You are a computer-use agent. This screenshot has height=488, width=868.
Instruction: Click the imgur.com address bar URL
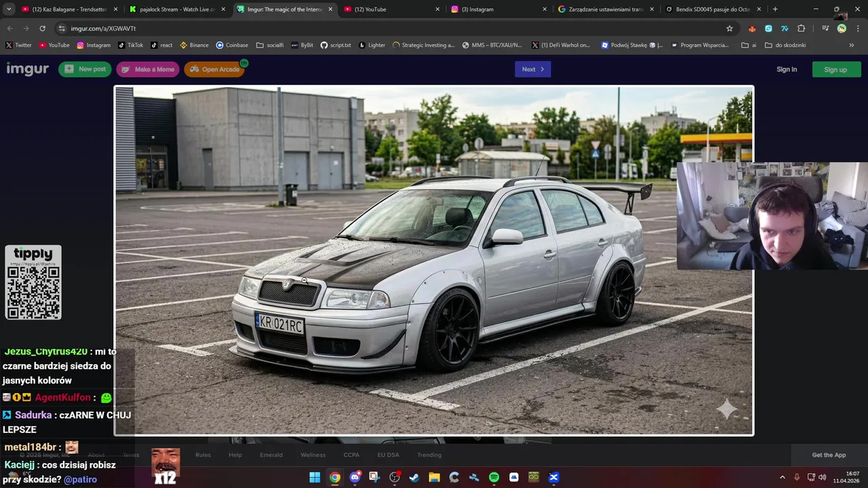pos(103,28)
